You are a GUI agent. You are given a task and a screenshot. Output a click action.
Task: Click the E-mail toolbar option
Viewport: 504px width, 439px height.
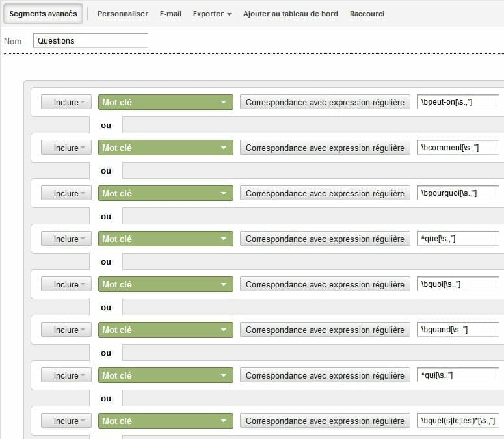point(170,14)
